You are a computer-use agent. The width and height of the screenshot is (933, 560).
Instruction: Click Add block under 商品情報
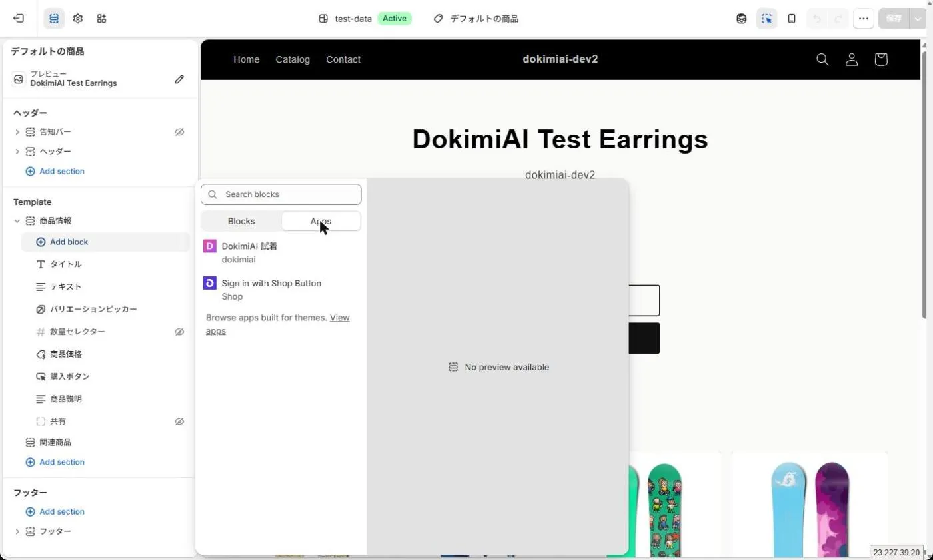tap(106, 242)
